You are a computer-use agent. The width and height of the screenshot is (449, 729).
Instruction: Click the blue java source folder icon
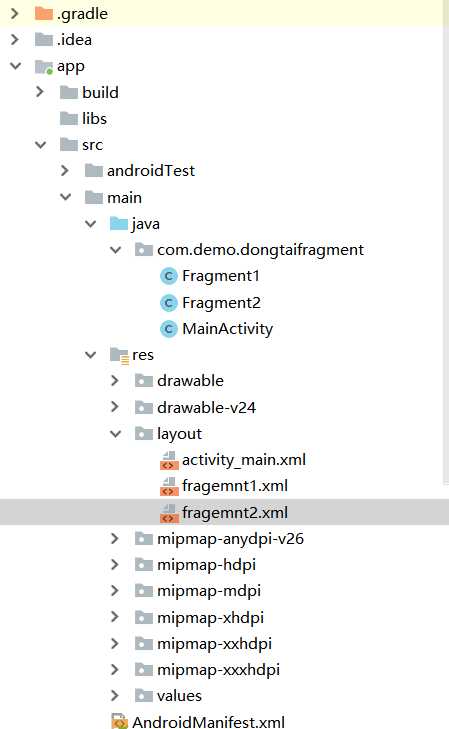point(119,224)
